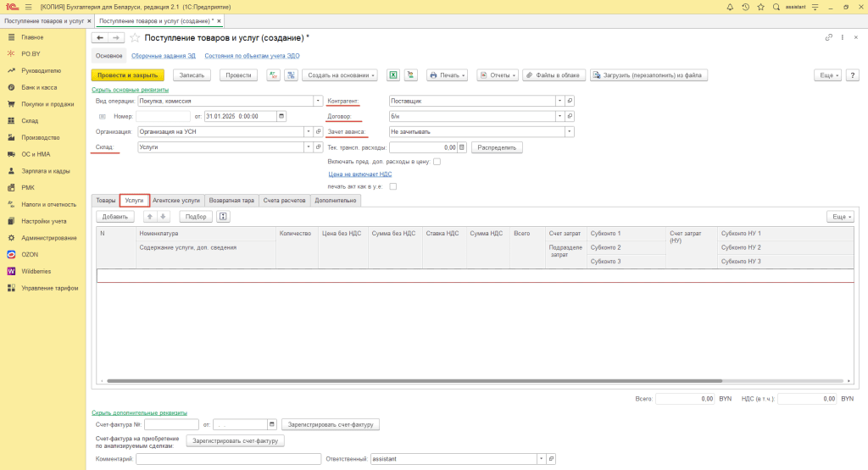The height and width of the screenshot is (470, 868).
Task: Open the Зачет аванса dropdown list
Action: pos(570,131)
